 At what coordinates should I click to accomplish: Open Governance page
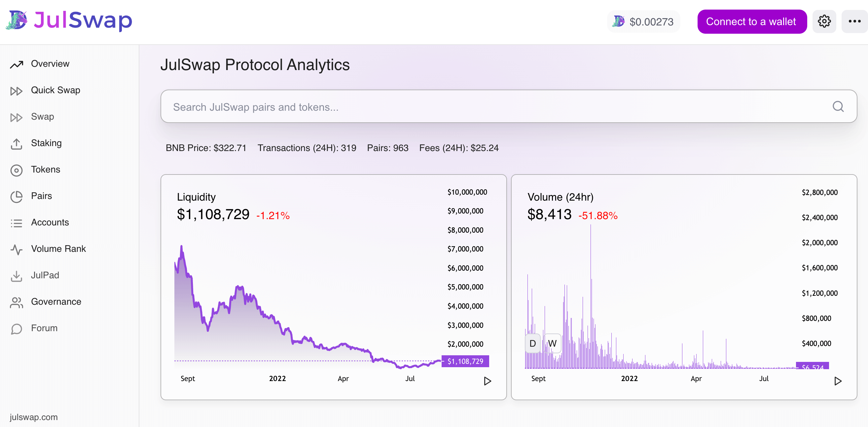point(56,301)
